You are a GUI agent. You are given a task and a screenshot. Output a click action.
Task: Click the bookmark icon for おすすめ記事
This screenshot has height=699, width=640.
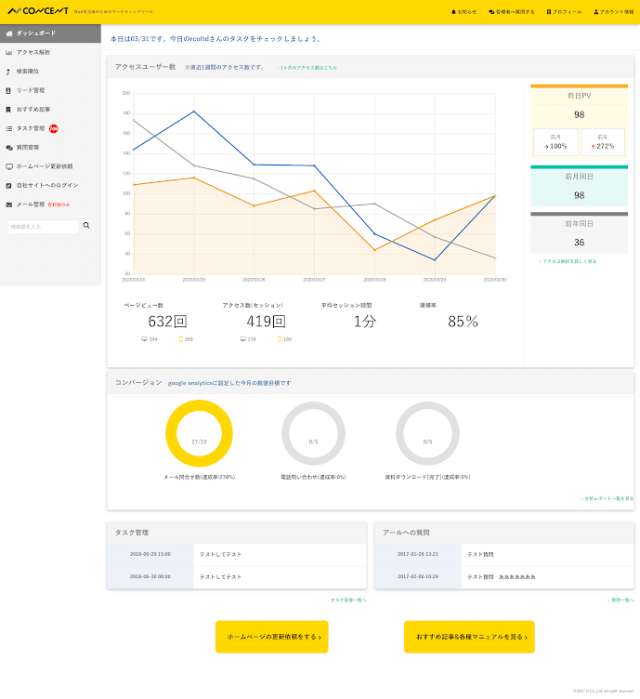[x=8, y=110]
